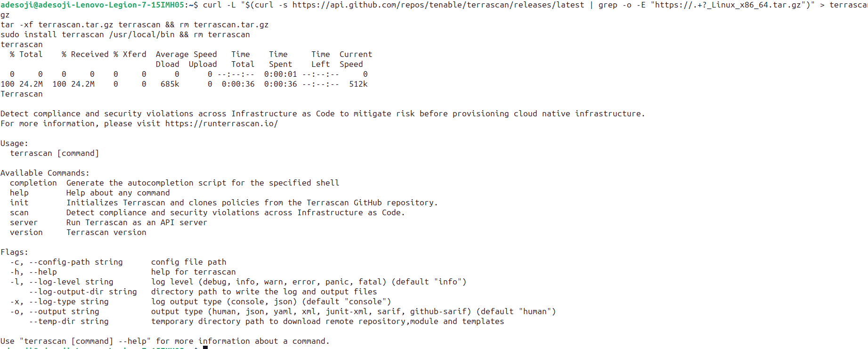Click the '--log-level string' flag
Image resolution: width=868 pixels, height=349 pixels.
(x=71, y=282)
